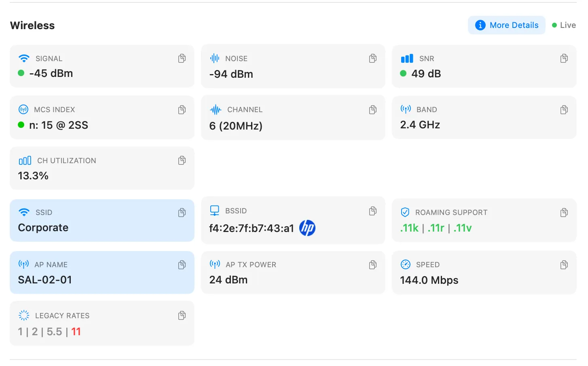The image size is (588, 366).
Task: Copy the Speed value
Action: [x=564, y=265]
